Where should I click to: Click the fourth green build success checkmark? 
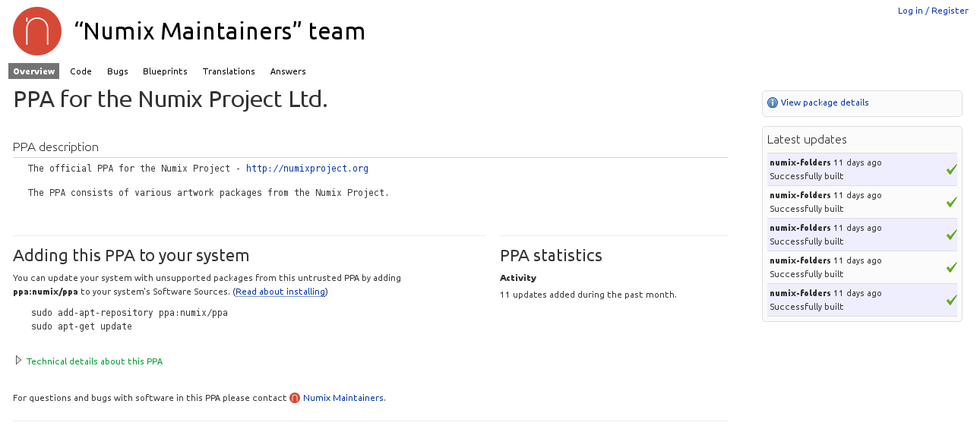pos(951,268)
